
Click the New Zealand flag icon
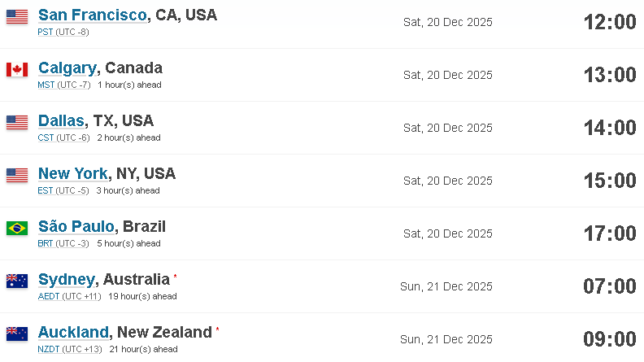pos(17,334)
